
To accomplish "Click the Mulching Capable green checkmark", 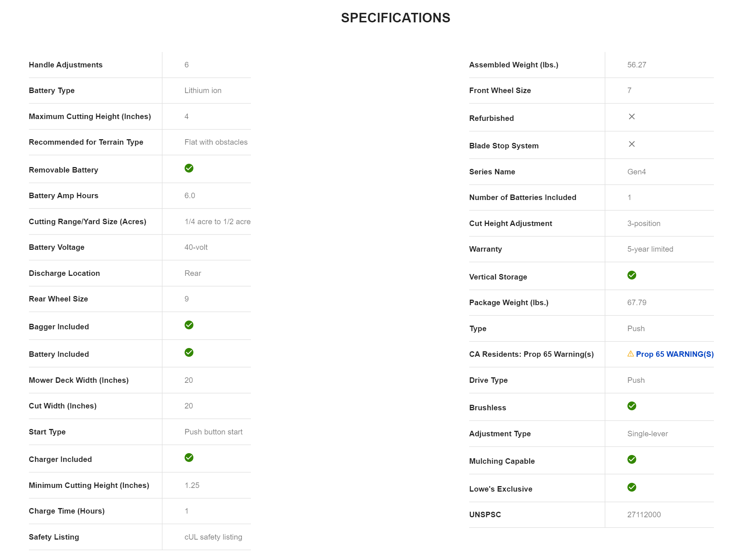I will tap(632, 459).
